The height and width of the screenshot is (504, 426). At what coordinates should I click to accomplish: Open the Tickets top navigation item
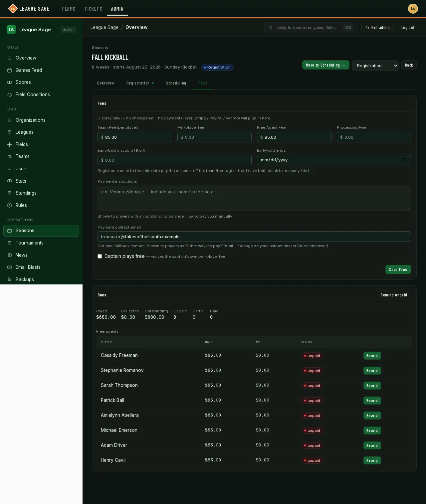point(93,9)
